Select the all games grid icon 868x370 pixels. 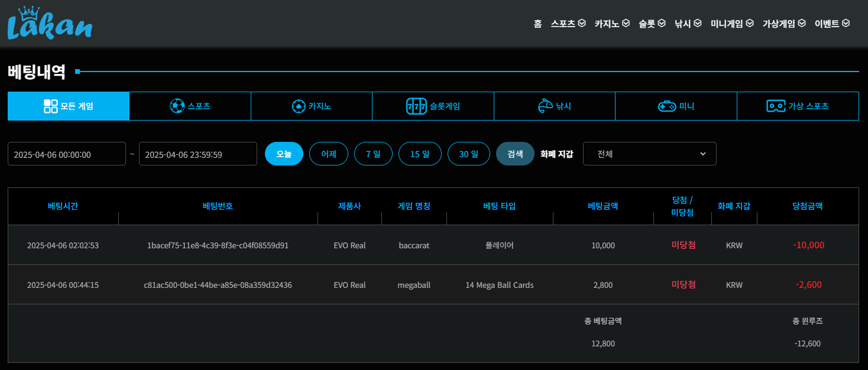click(x=51, y=106)
